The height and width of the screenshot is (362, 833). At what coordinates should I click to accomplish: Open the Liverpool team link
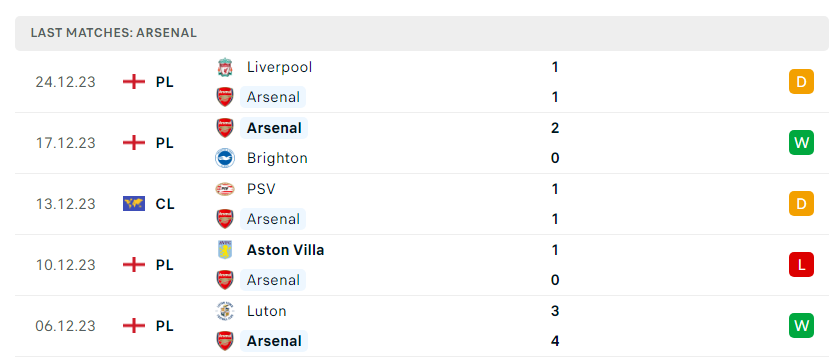pyautogui.click(x=279, y=67)
